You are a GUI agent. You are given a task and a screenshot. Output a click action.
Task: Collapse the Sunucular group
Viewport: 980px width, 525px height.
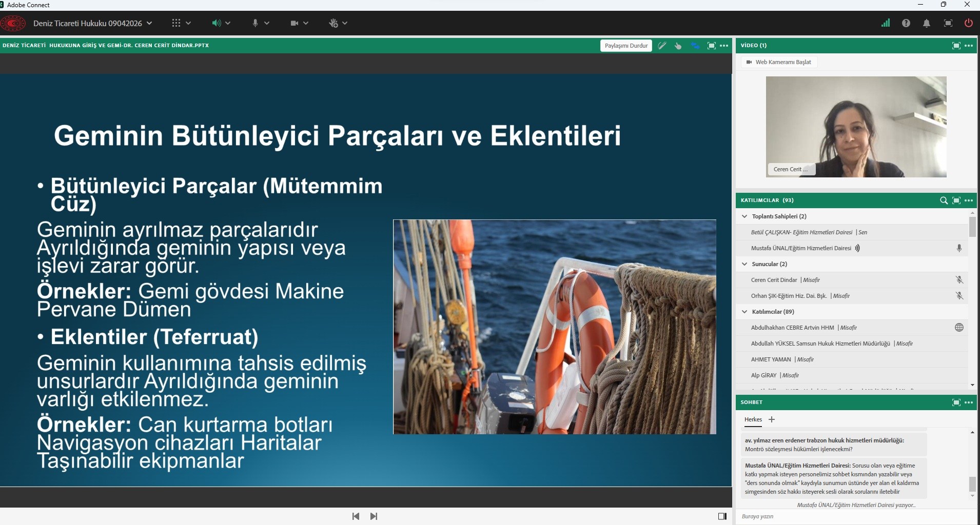(x=744, y=264)
